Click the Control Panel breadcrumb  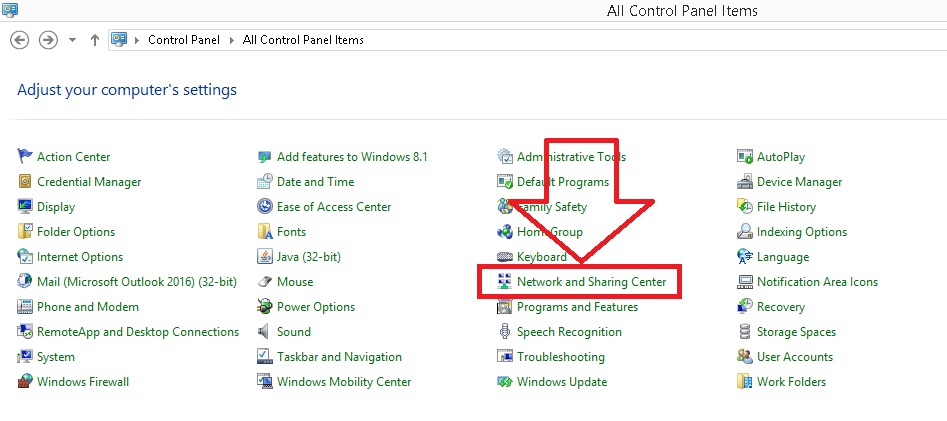pos(184,40)
